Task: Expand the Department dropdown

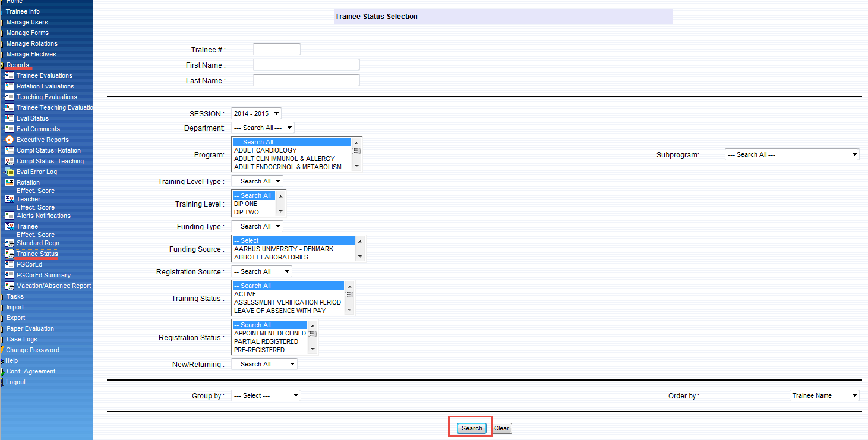Action: tap(262, 128)
